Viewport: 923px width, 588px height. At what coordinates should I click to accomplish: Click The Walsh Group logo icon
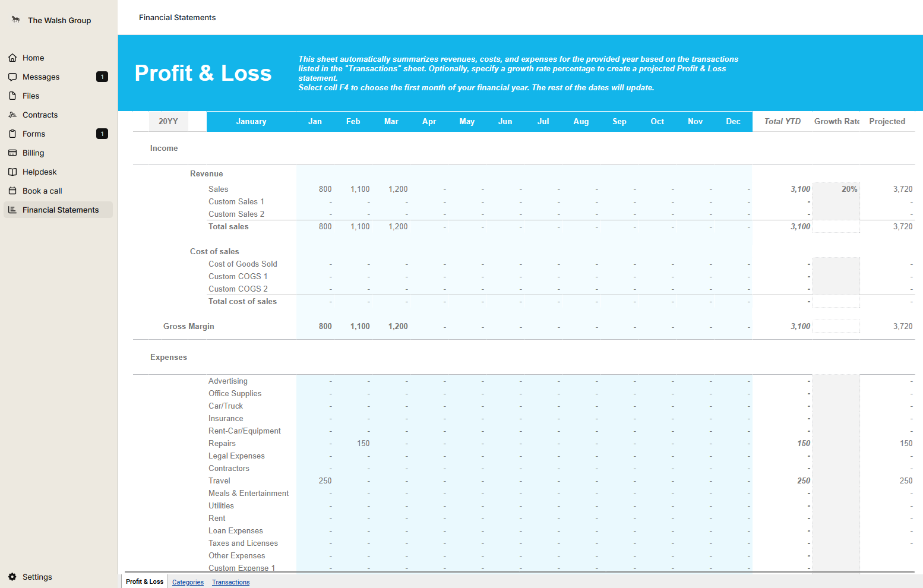click(x=15, y=20)
